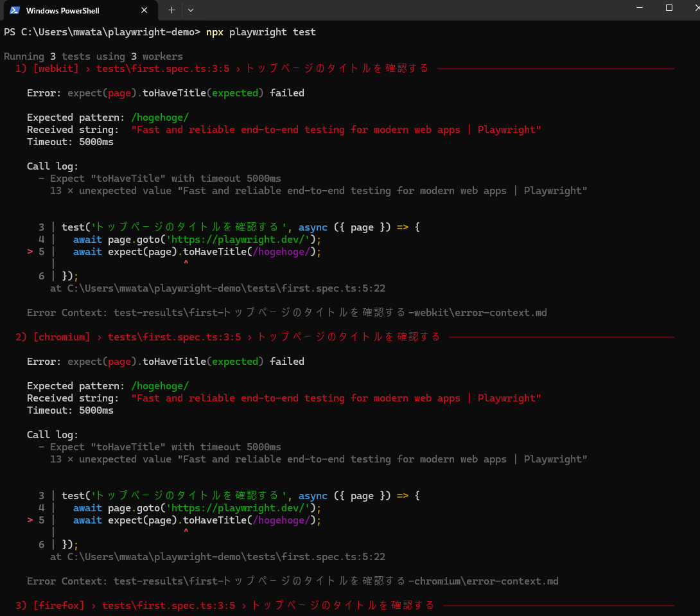The image size is (700, 616).
Task: Click the Error Context path ending in webkit\error-context.md
Action: click(286, 312)
